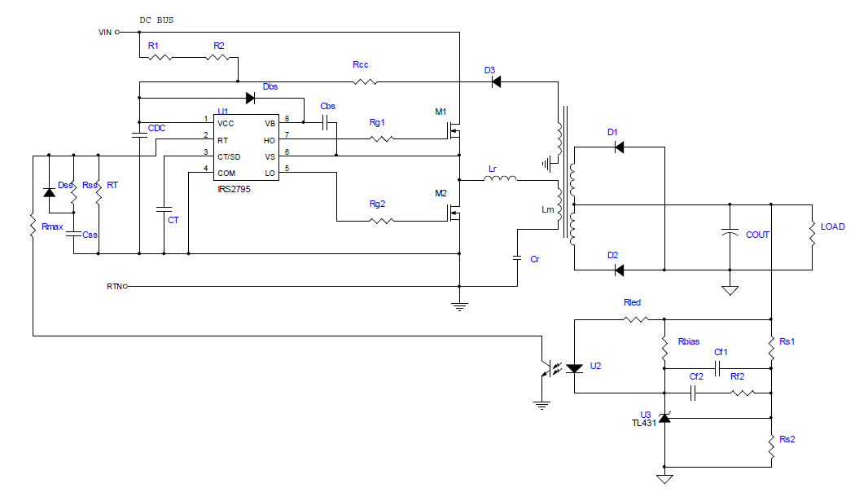
Task: Select the TL431 shunt regulator symbol
Action: coord(664,418)
